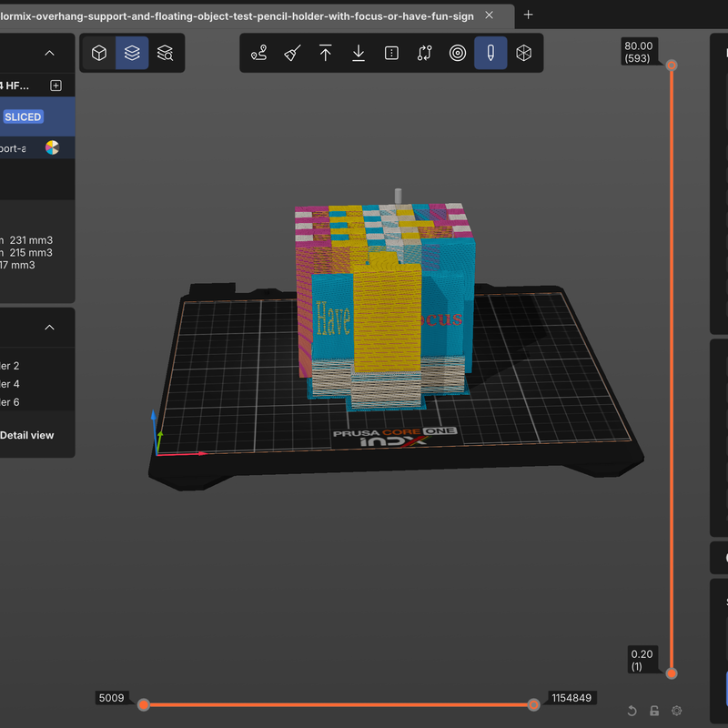Click the right handle of the horizontal move slider
Viewport: 728px width, 728px height.
[533, 704]
